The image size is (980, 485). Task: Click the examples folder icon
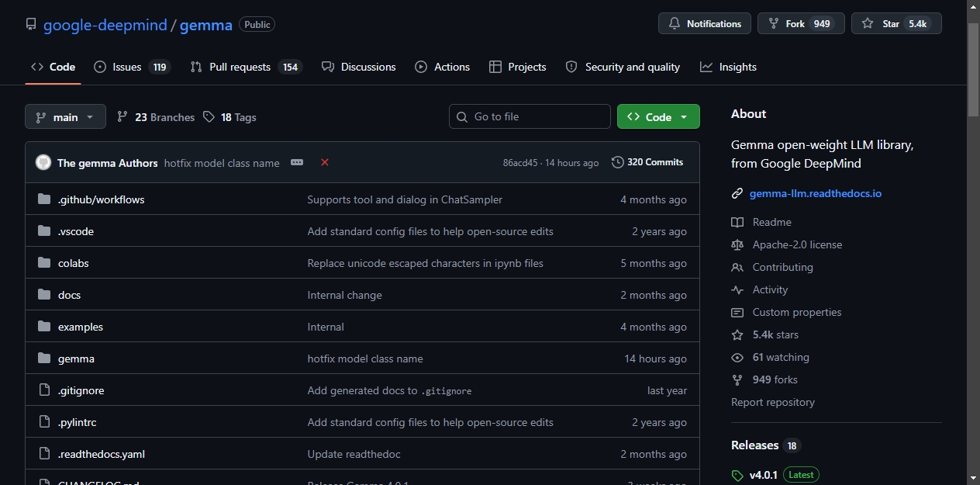(x=44, y=327)
